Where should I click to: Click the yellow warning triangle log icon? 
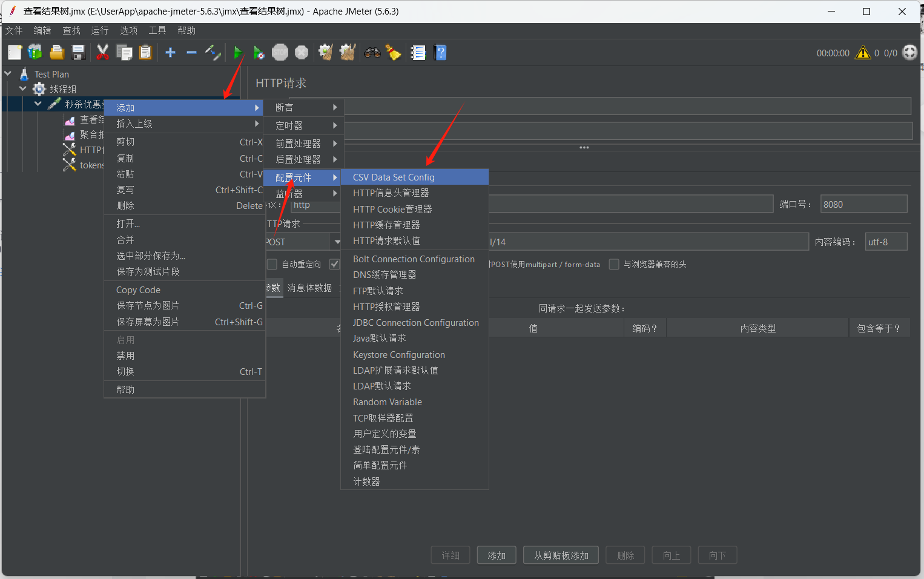pos(863,53)
